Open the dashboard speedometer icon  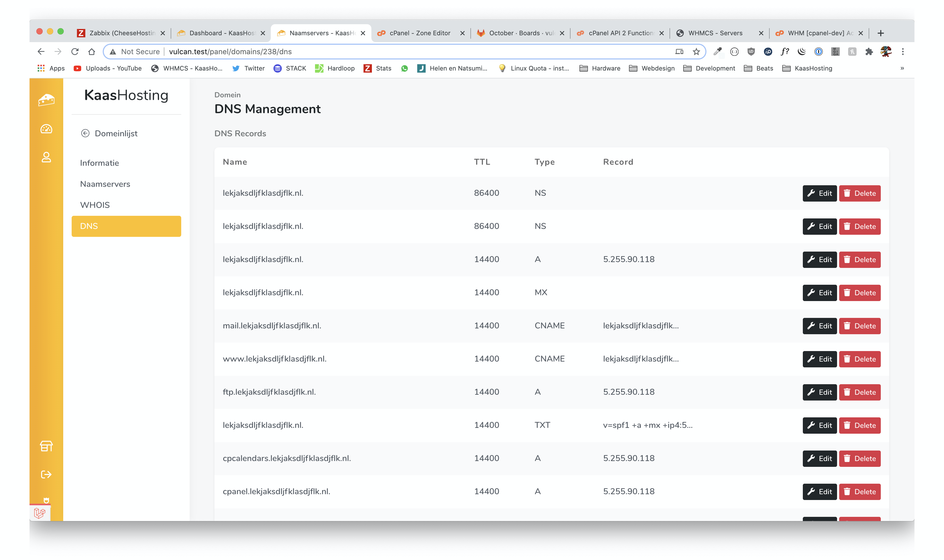click(46, 129)
